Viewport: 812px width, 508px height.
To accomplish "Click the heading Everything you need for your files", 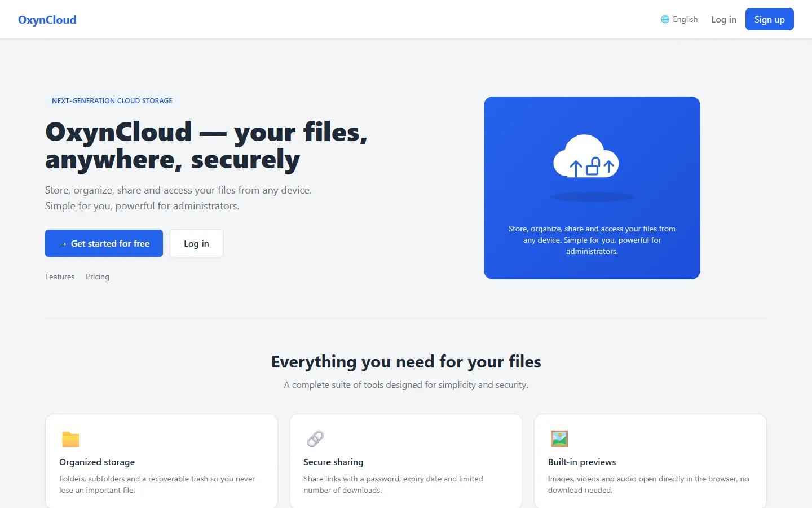I will point(406,361).
